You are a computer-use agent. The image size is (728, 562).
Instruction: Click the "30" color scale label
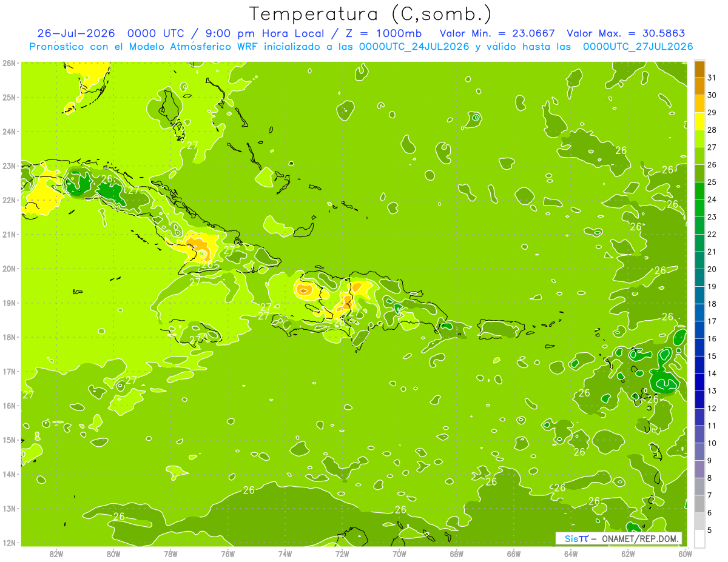click(x=712, y=95)
